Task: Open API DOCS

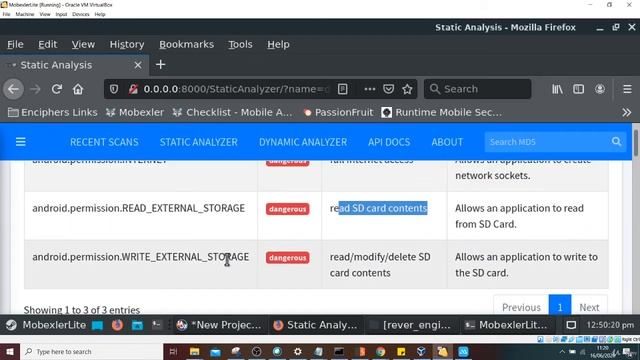Action: (x=389, y=142)
